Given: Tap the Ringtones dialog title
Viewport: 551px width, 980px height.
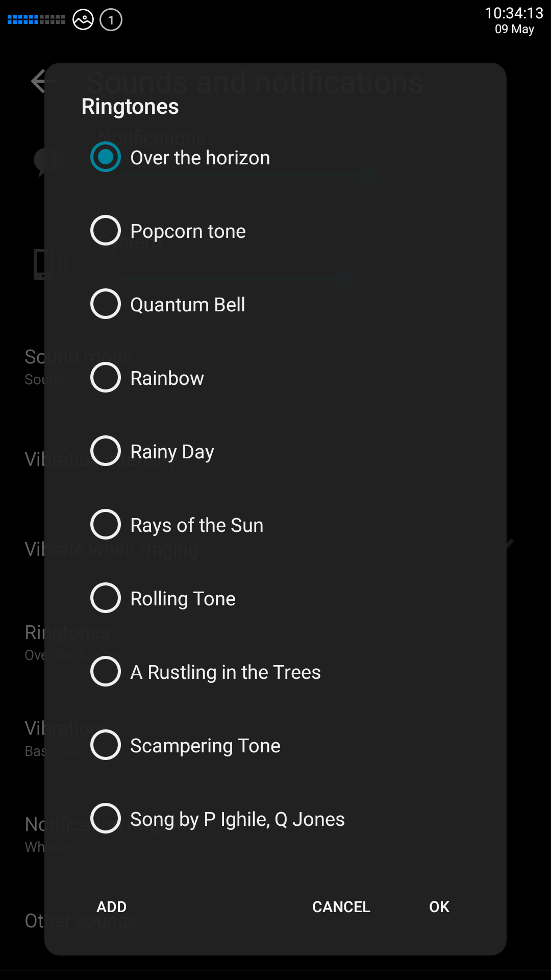Looking at the screenshot, I should click(x=130, y=107).
